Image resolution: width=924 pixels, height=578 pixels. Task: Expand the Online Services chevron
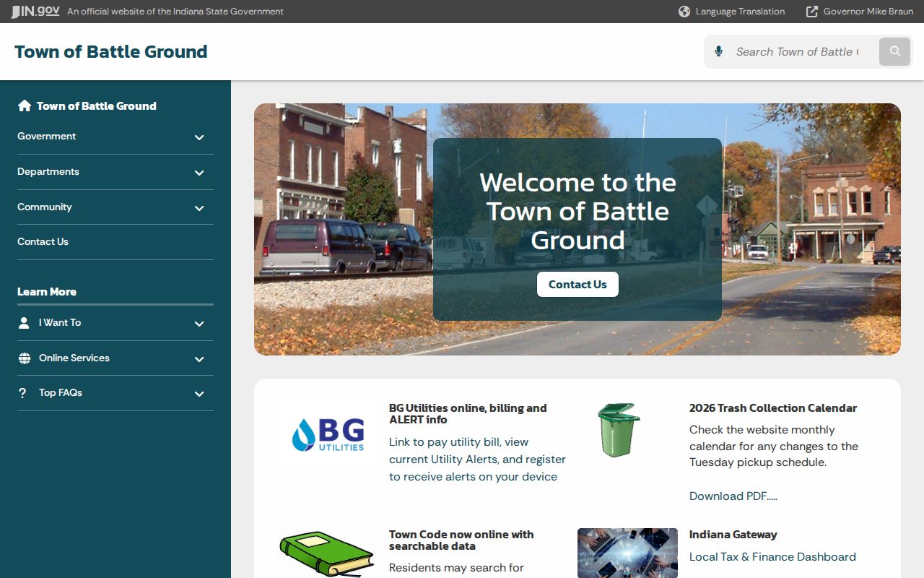pos(199,359)
